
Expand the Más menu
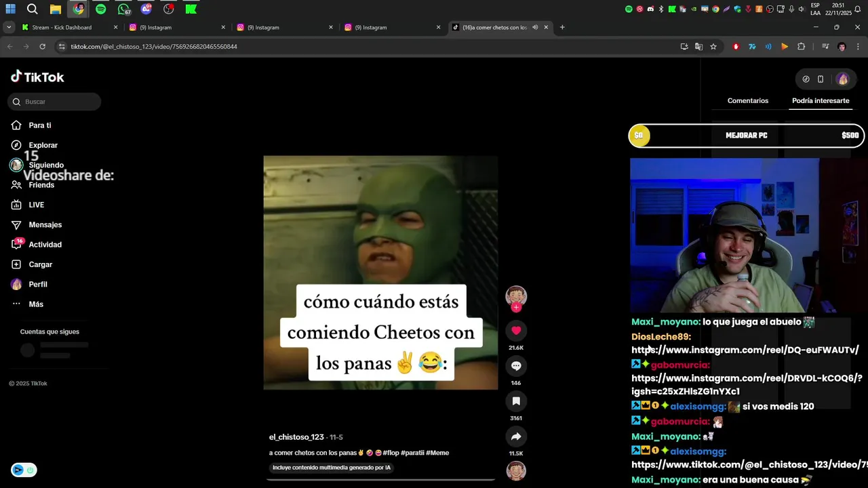[x=36, y=304]
